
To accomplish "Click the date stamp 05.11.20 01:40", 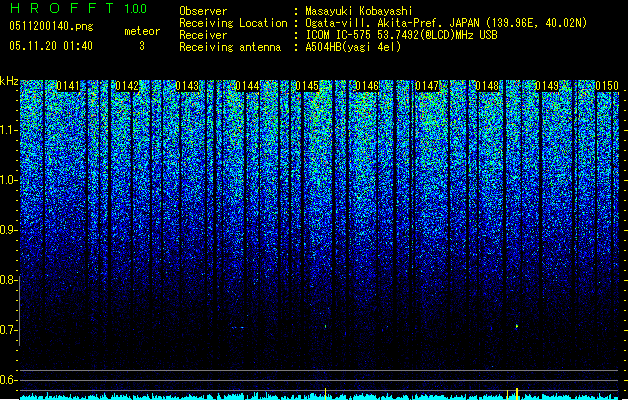I will point(51,46).
